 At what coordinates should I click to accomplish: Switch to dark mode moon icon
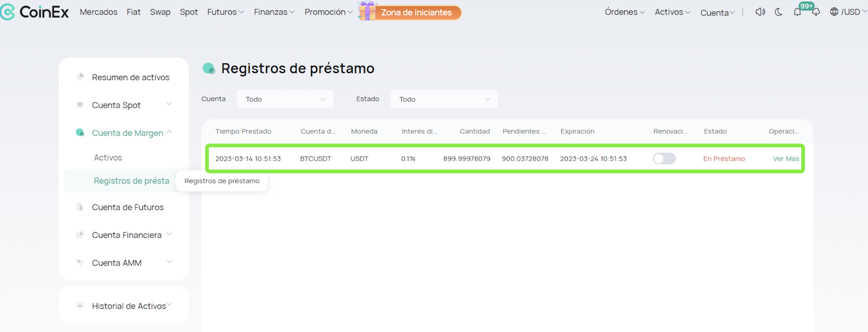coord(778,12)
